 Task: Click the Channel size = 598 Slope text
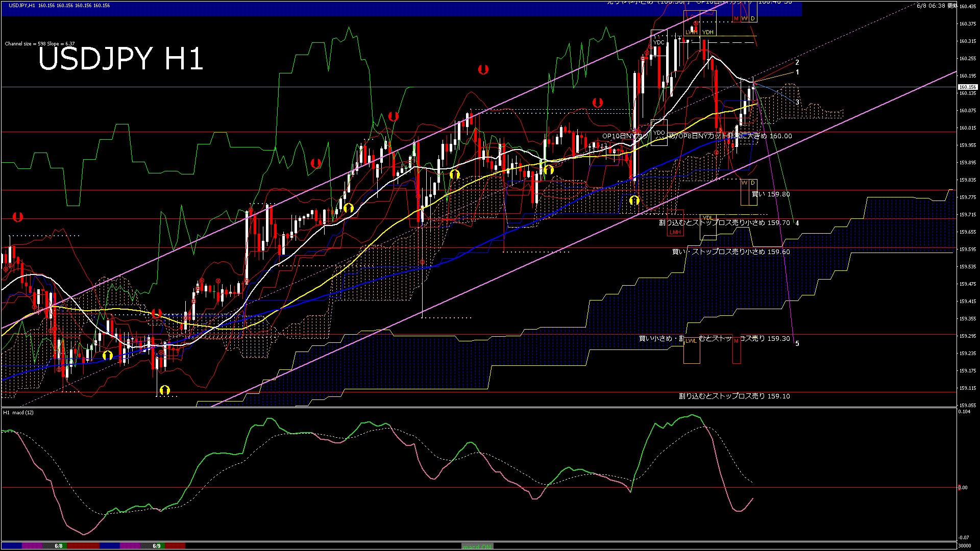pyautogui.click(x=40, y=44)
